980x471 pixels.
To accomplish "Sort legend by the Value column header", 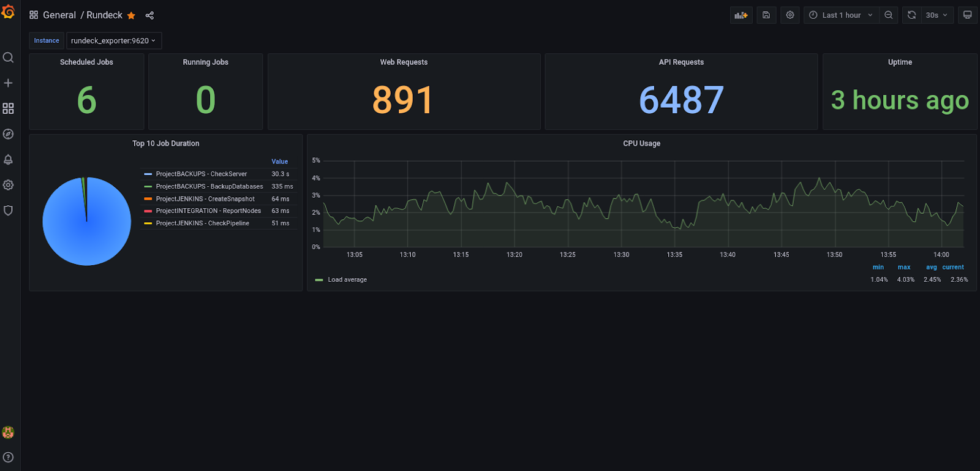I will [x=280, y=162].
